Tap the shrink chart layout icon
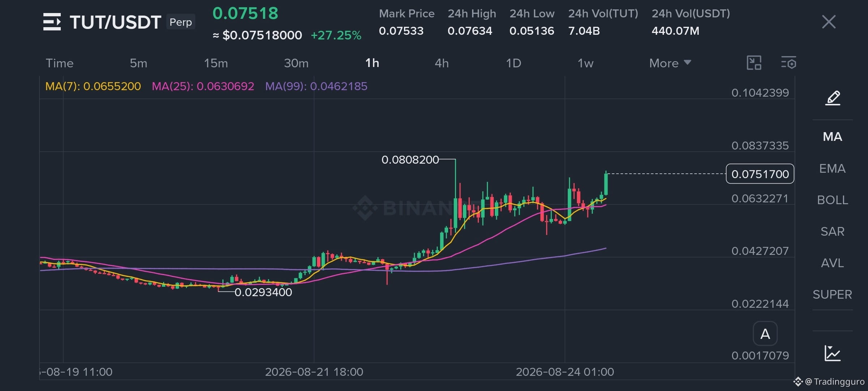Viewport: 868px width, 391px height. (754, 63)
